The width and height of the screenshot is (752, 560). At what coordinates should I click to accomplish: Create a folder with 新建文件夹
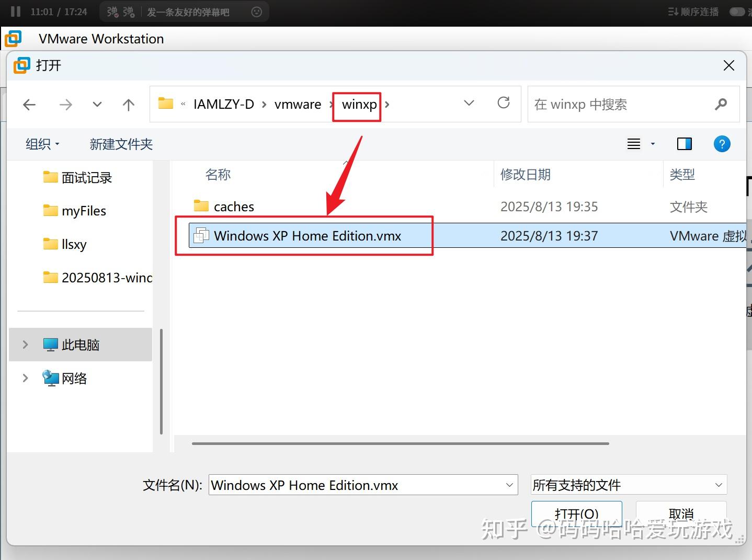coord(120,144)
